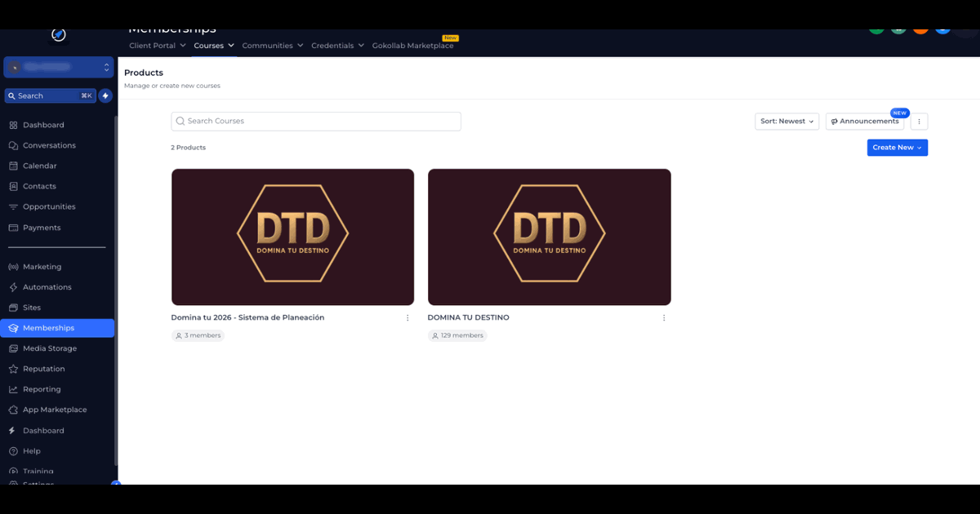
Task: Open the Gokollab Marketplace tab
Action: [412, 46]
